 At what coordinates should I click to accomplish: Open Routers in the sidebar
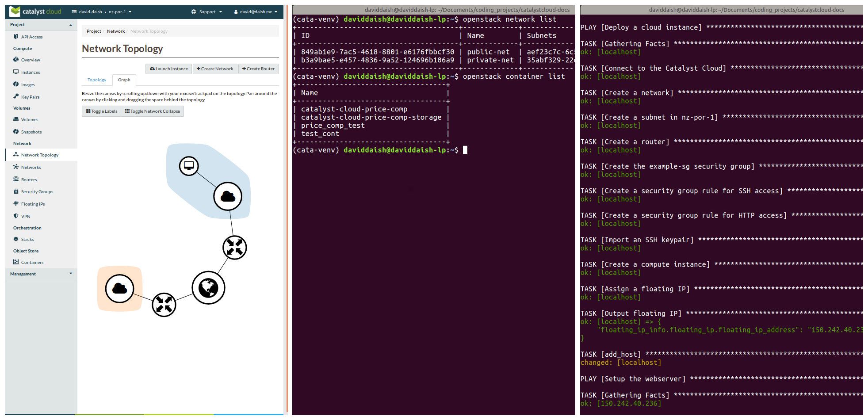coord(25,179)
